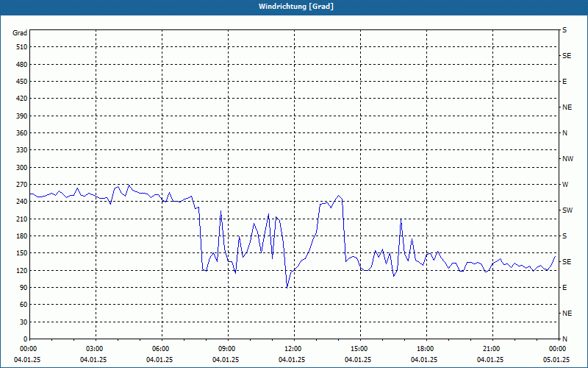
Task: Click the 21:00 time label
Action: 490,349
